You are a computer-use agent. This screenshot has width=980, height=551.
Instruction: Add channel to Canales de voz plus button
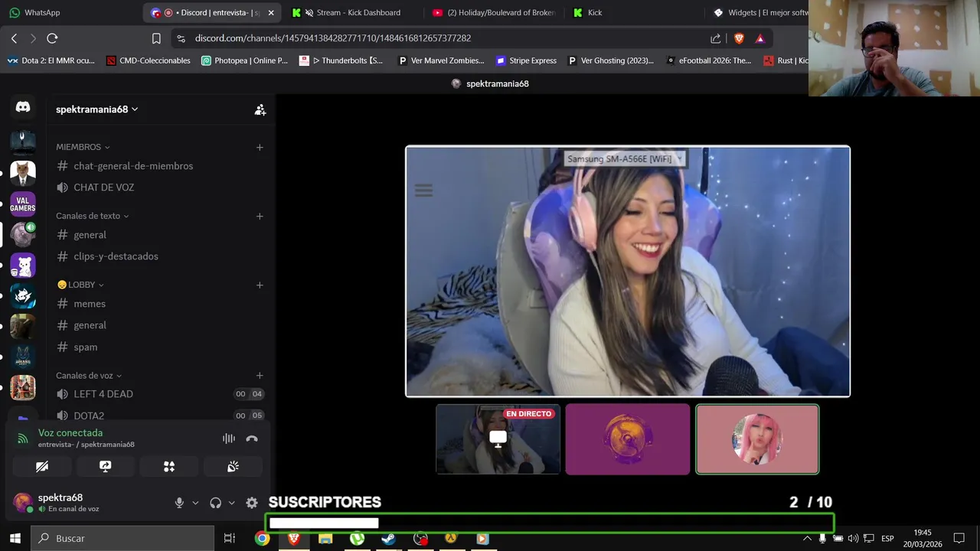[260, 376]
